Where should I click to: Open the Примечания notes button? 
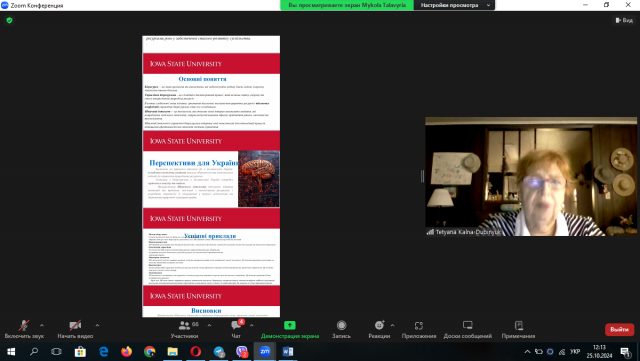518,329
